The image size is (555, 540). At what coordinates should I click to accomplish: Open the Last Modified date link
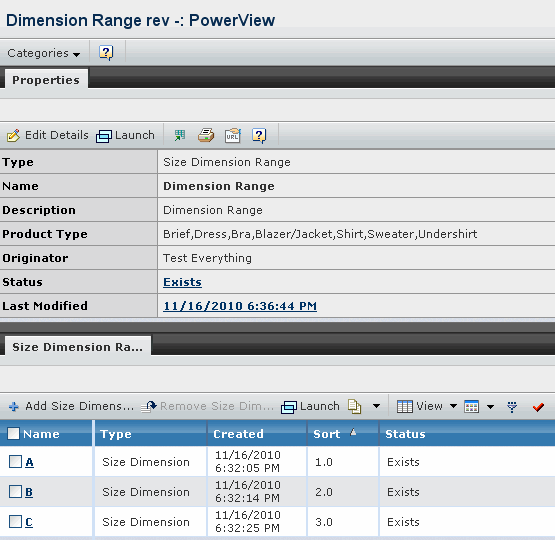point(240,306)
